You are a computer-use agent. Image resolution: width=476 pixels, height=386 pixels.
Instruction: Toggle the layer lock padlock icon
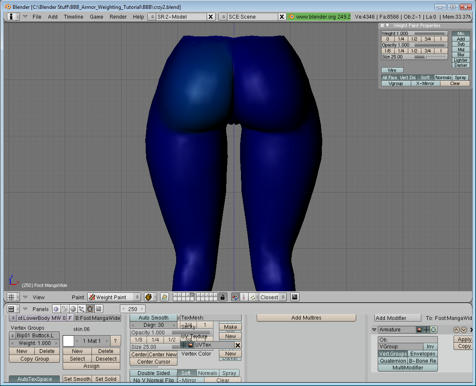click(223, 297)
